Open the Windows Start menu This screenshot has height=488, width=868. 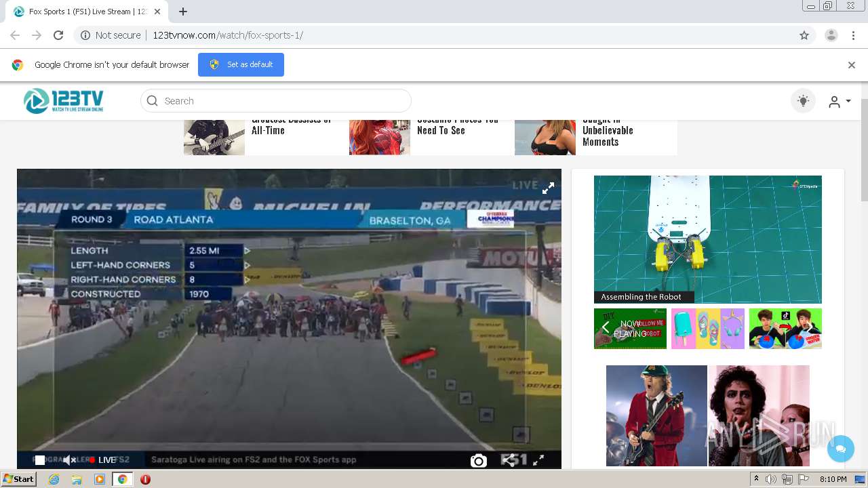[19, 479]
